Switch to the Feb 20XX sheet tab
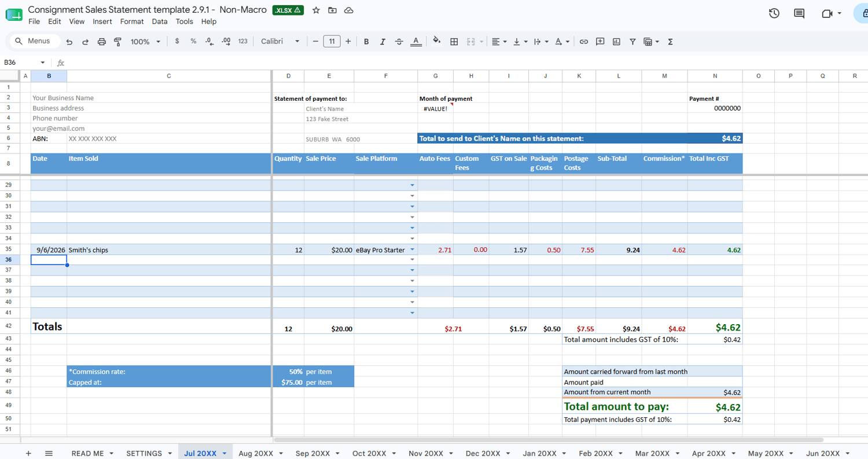This screenshot has width=868, height=459. [x=595, y=453]
